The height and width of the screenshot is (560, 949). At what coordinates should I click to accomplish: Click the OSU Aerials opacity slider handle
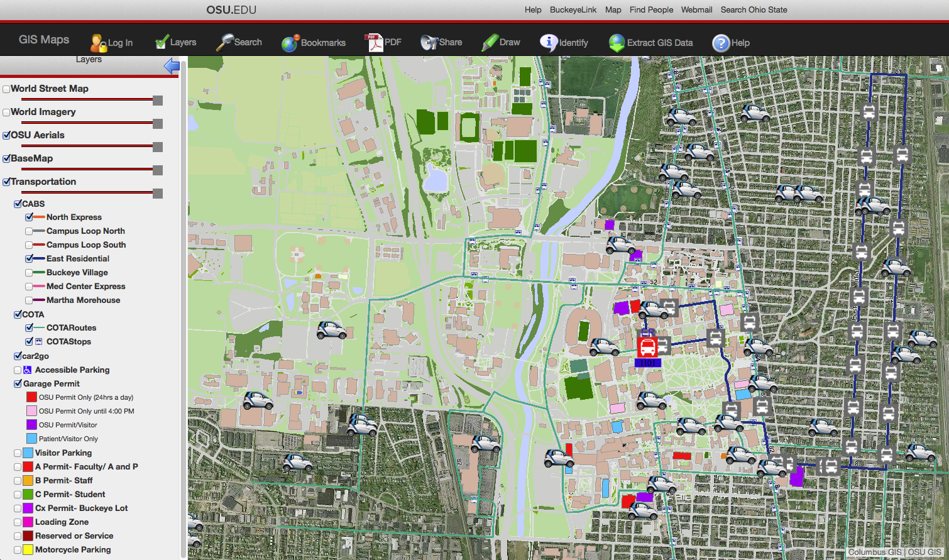click(158, 147)
